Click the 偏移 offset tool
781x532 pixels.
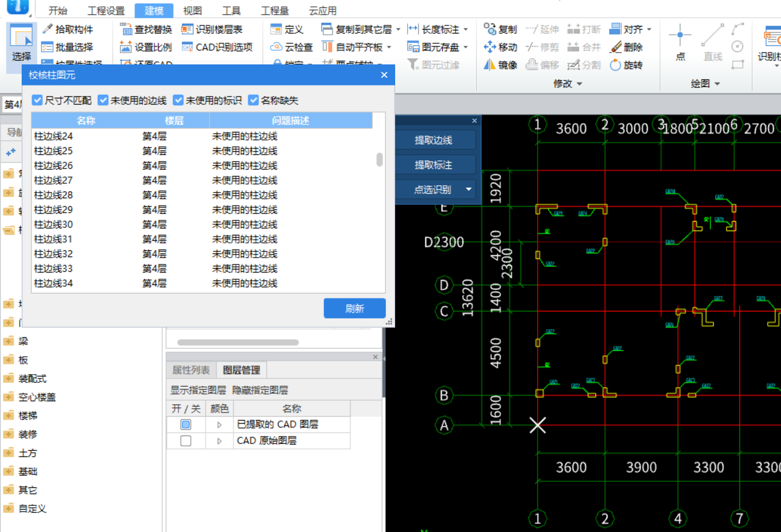pyautogui.click(x=542, y=64)
